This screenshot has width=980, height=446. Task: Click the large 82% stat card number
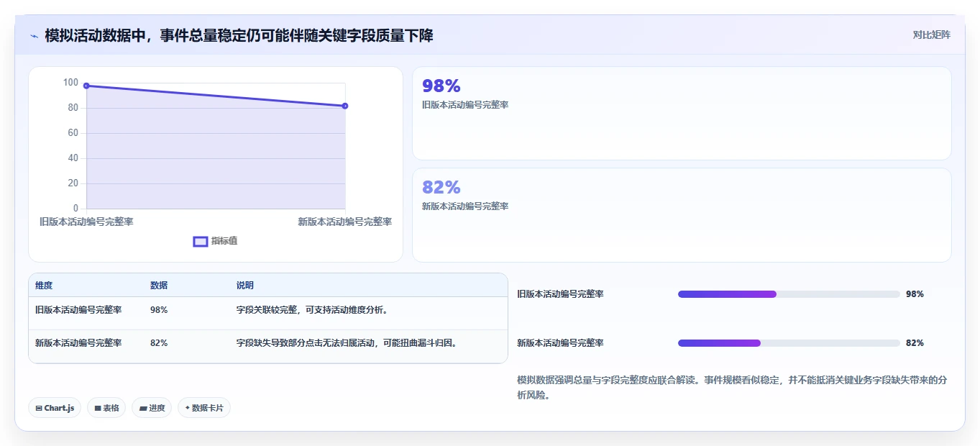(x=441, y=188)
